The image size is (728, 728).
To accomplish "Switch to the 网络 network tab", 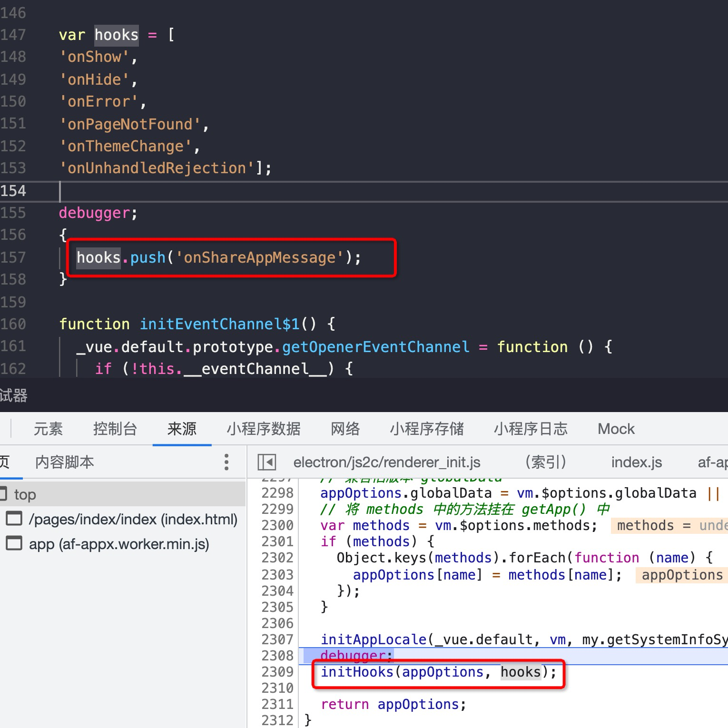I will coord(345,428).
